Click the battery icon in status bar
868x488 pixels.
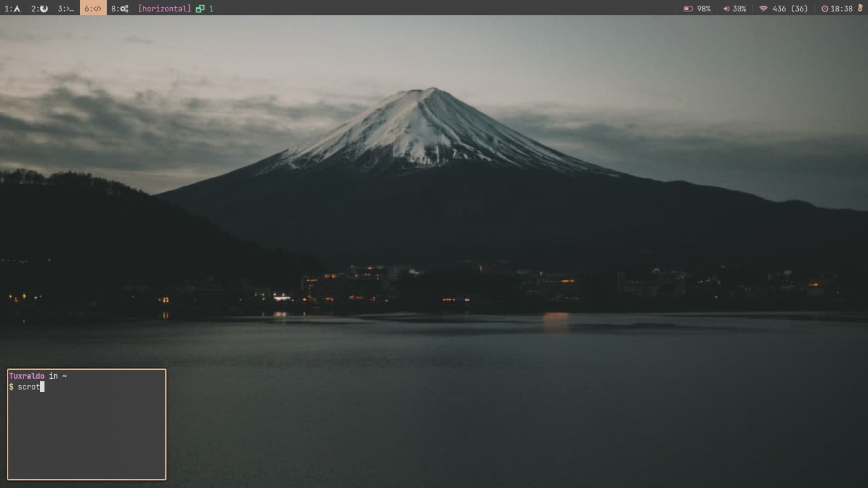(688, 9)
